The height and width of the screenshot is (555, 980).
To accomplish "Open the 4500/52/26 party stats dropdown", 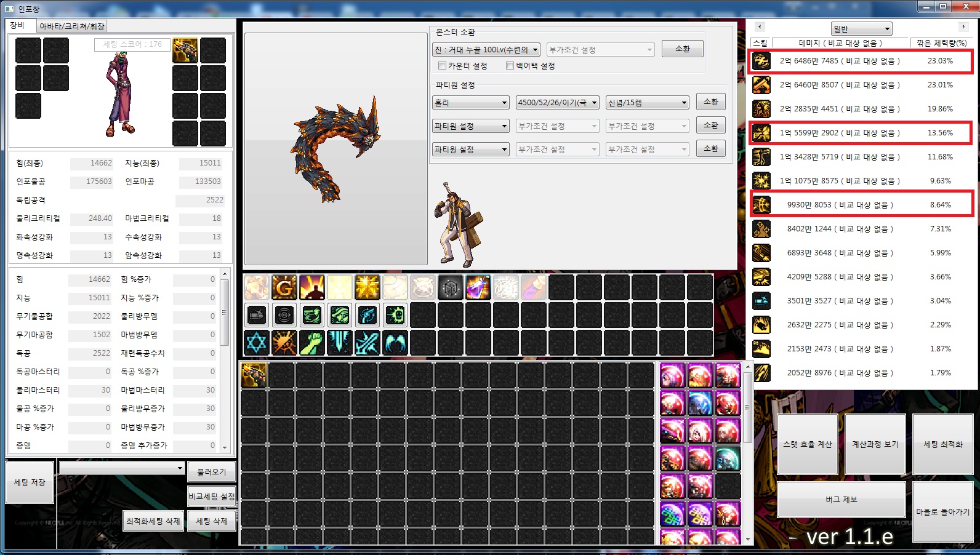I will coord(558,103).
